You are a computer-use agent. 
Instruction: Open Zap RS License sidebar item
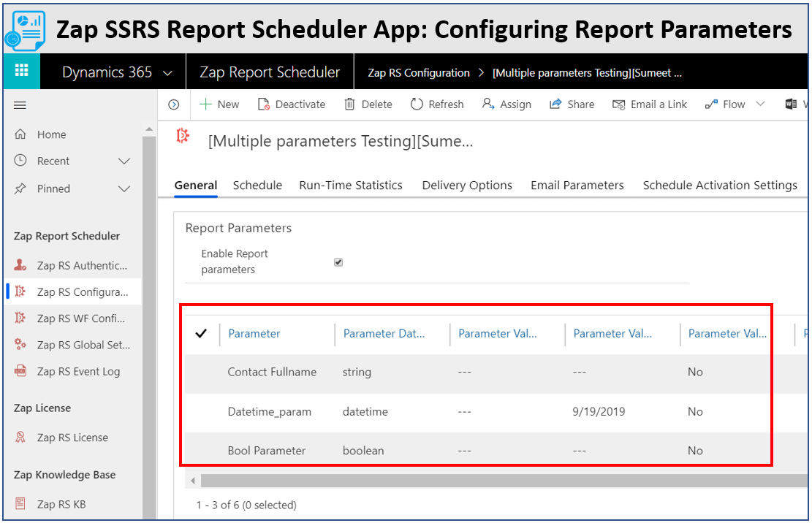[x=72, y=438]
